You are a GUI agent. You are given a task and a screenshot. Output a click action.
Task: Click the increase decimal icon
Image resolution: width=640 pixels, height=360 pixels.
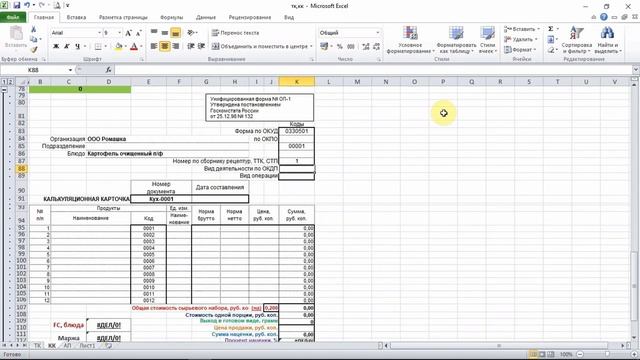[x=365, y=47]
